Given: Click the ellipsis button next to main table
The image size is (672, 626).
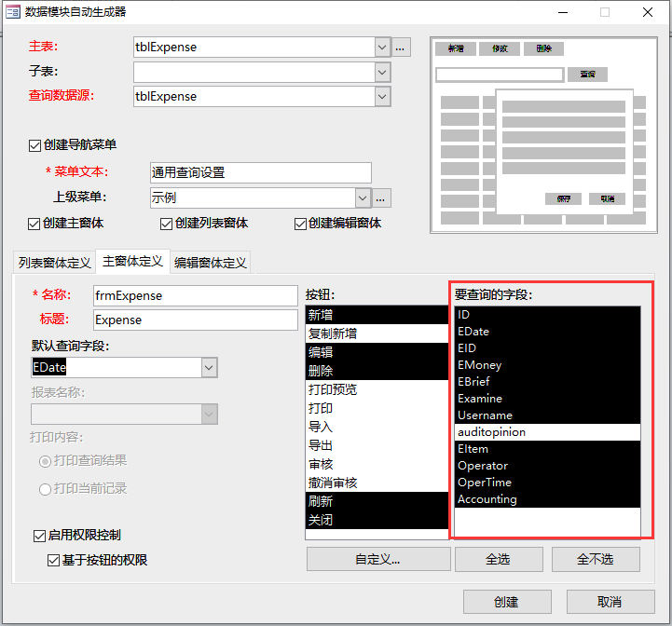Looking at the screenshot, I should click(x=400, y=48).
